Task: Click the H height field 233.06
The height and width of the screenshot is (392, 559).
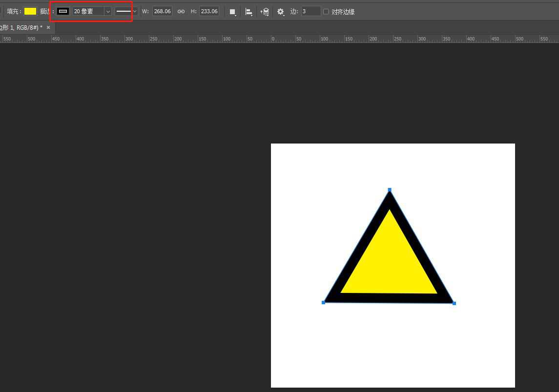Action: click(x=209, y=11)
